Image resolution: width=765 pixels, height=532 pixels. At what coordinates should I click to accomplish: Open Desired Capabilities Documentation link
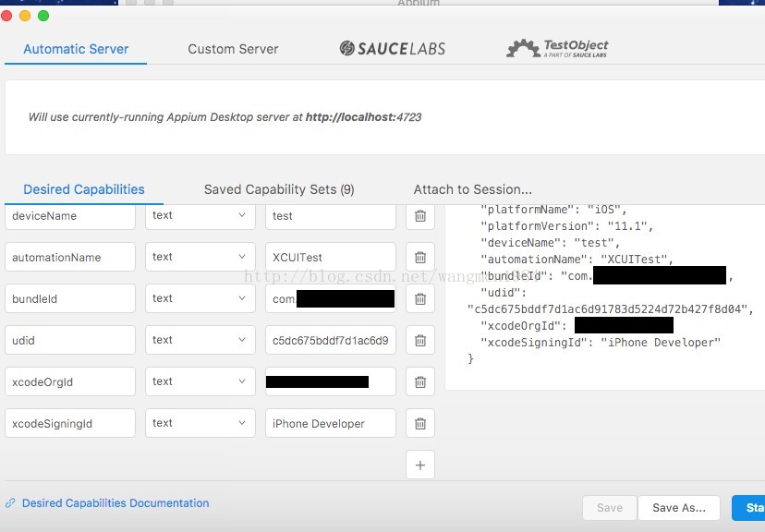tap(115, 502)
